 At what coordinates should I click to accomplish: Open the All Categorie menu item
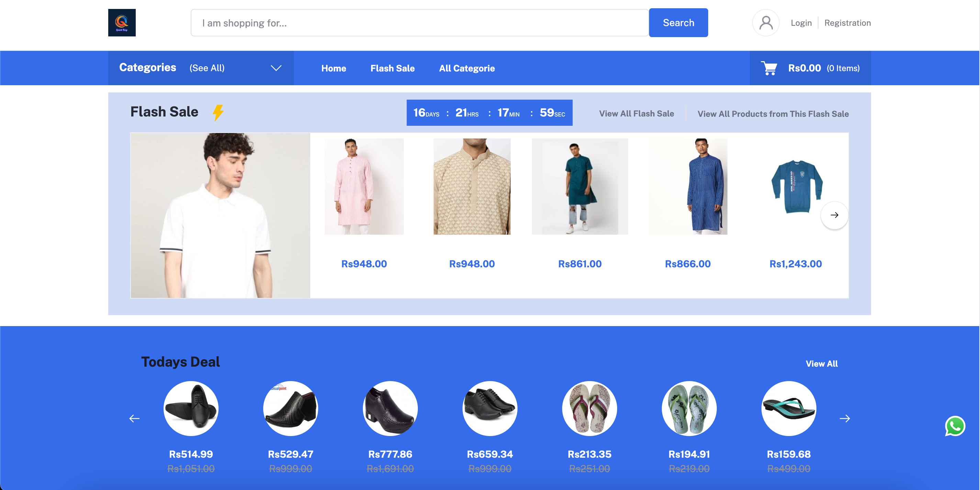(467, 68)
